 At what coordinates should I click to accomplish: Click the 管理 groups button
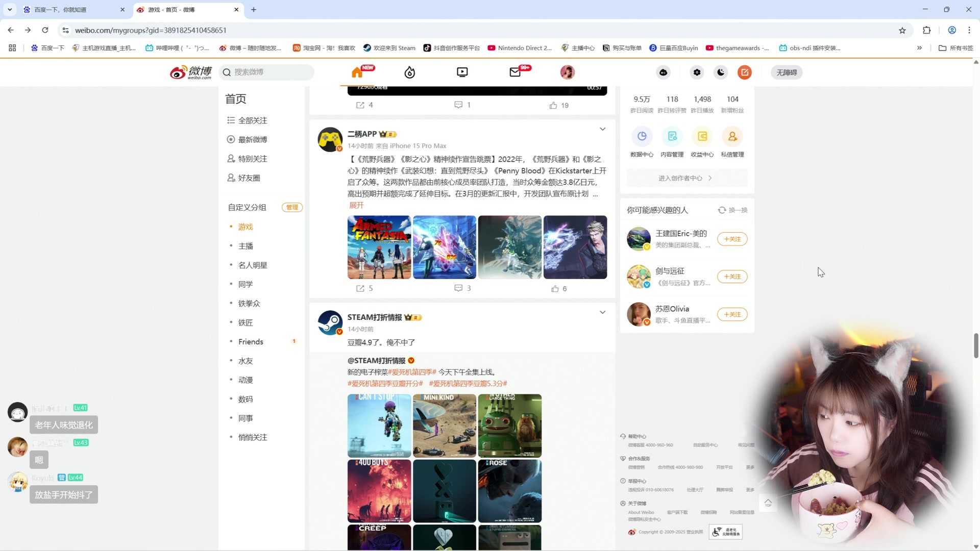point(292,208)
